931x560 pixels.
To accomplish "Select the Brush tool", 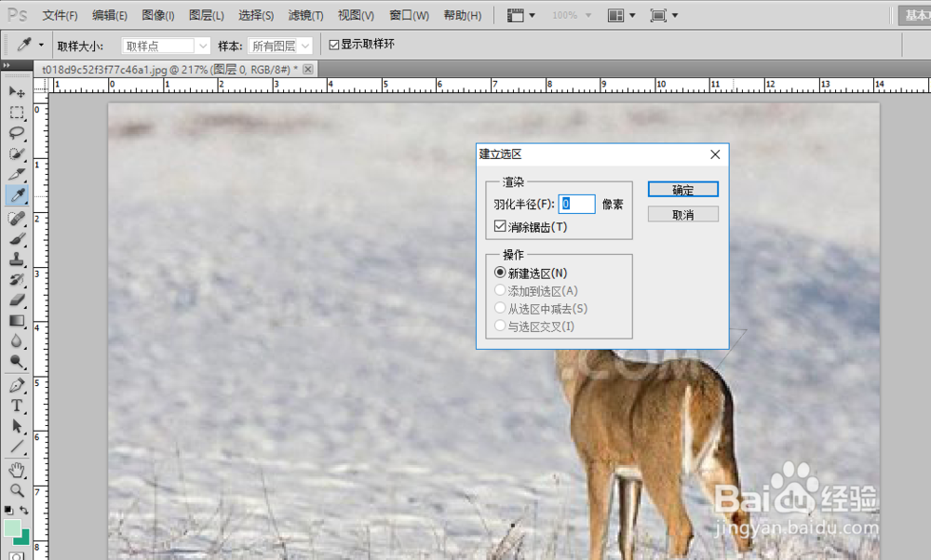I will click(17, 239).
